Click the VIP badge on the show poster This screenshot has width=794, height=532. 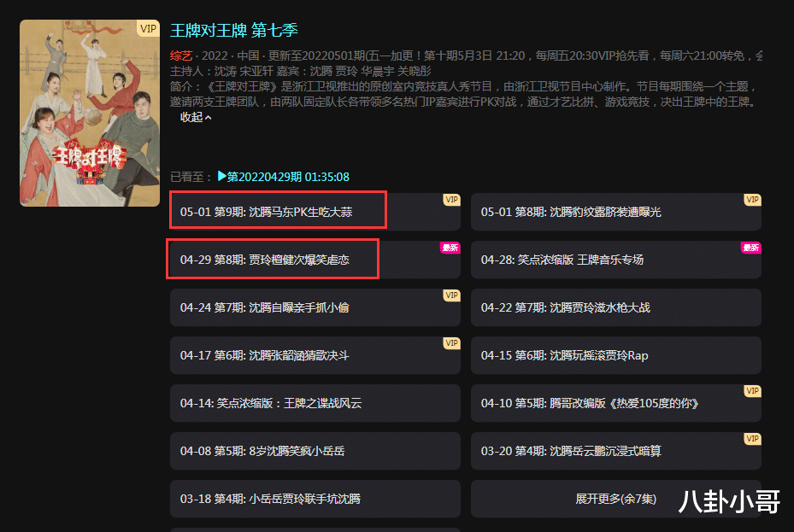[x=148, y=29]
